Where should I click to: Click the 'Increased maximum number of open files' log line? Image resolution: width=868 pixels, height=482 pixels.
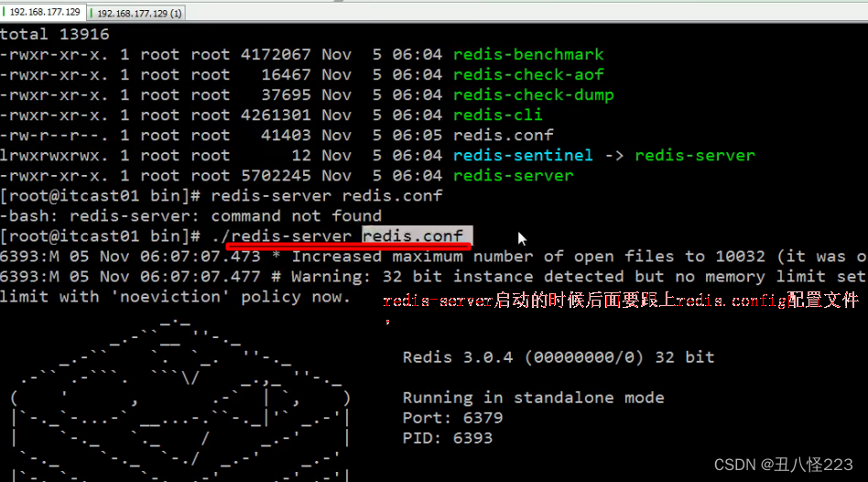434,257
